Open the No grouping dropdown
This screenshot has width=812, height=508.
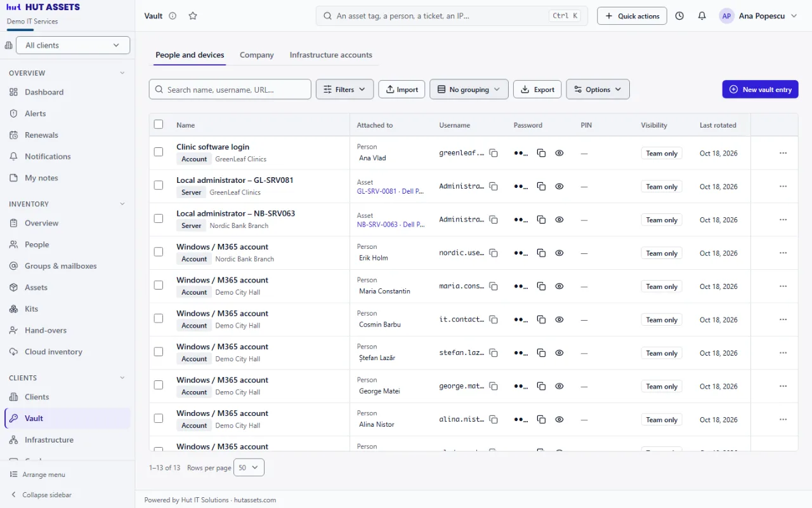[469, 90]
